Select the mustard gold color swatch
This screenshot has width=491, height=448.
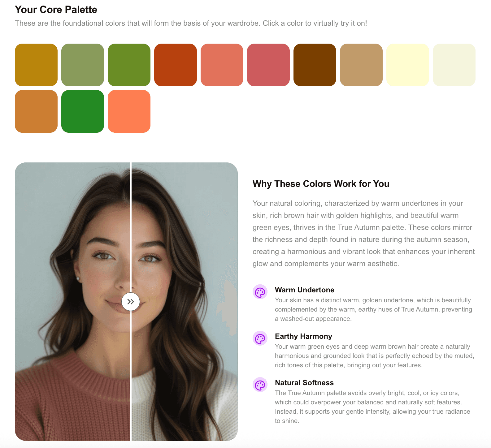click(x=36, y=65)
